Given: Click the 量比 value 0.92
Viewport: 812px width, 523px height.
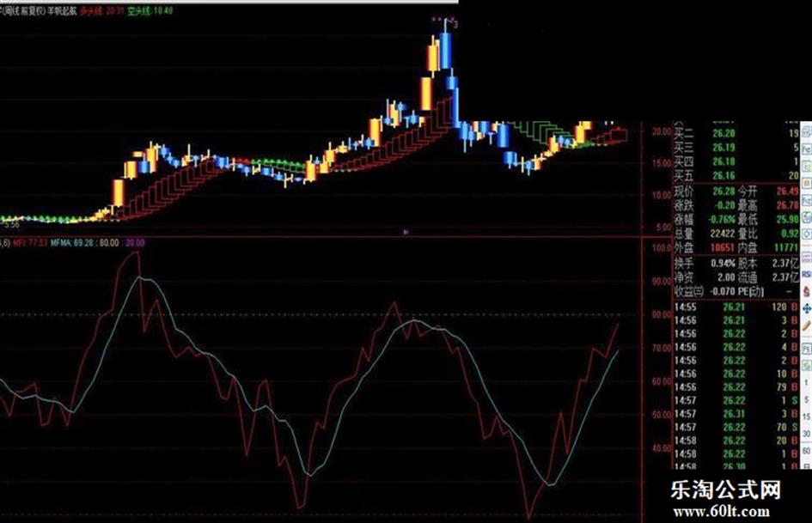Looking at the screenshot, I should click(790, 234).
